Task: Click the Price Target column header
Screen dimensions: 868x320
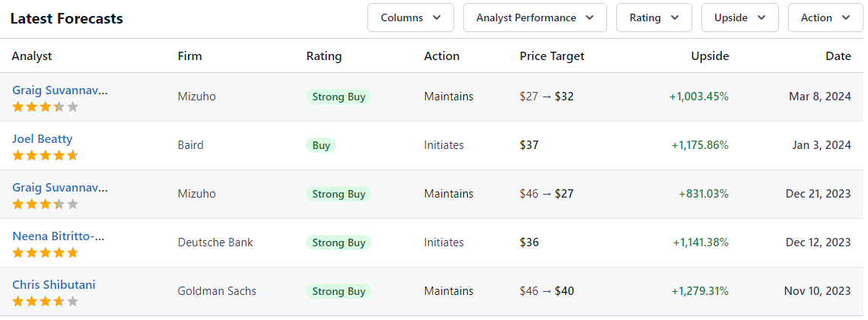Action: point(552,55)
